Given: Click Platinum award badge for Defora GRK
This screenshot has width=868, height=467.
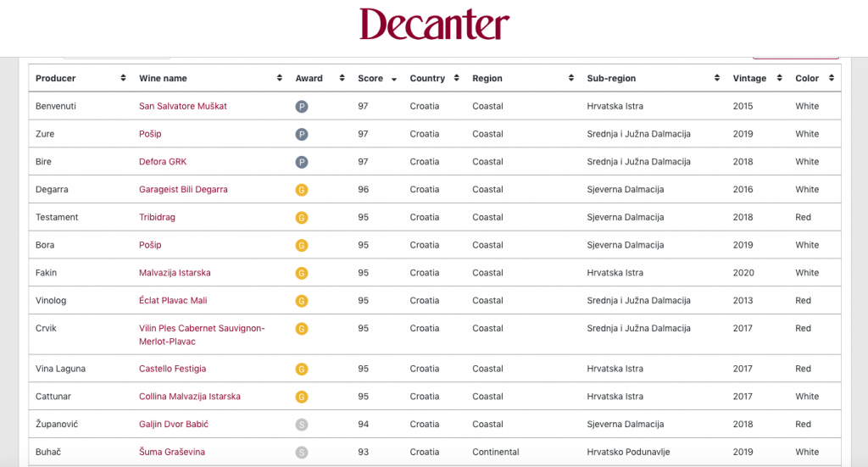Looking at the screenshot, I should pos(302,162).
